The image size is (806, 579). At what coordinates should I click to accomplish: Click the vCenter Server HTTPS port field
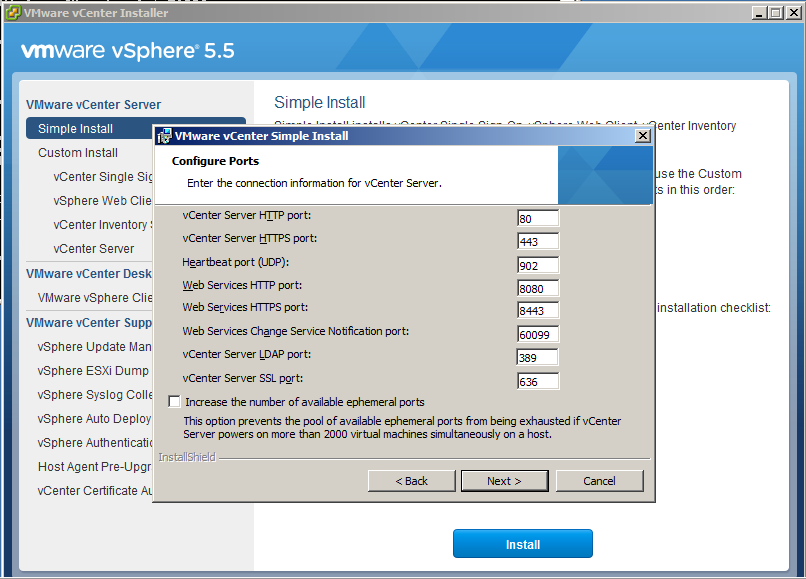[538, 241]
